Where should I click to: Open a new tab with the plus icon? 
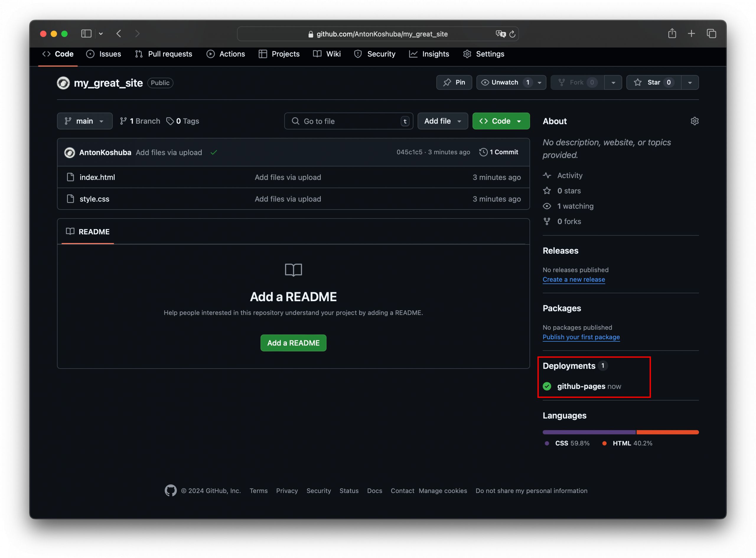click(691, 34)
